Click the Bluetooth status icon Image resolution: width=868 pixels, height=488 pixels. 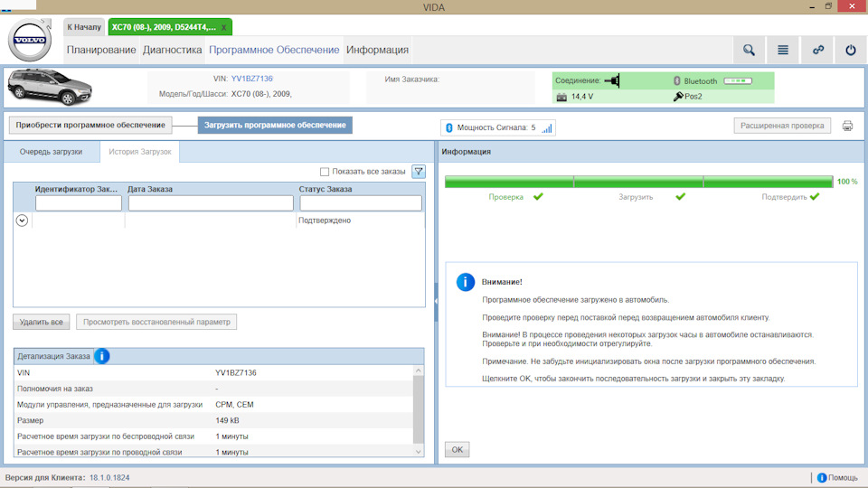point(676,80)
